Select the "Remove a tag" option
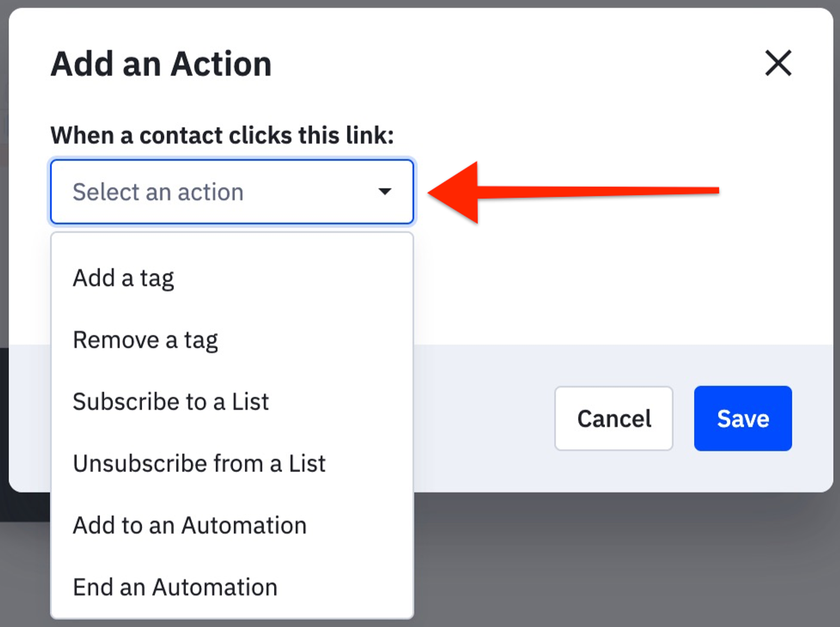Screen dimensions: 840x627 click(x=145, y=340)
